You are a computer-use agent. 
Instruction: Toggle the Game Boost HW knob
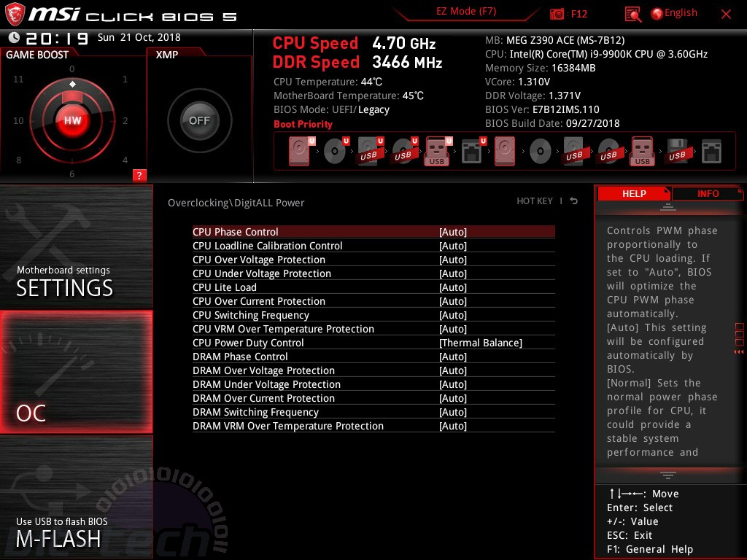tap(72, 120)
